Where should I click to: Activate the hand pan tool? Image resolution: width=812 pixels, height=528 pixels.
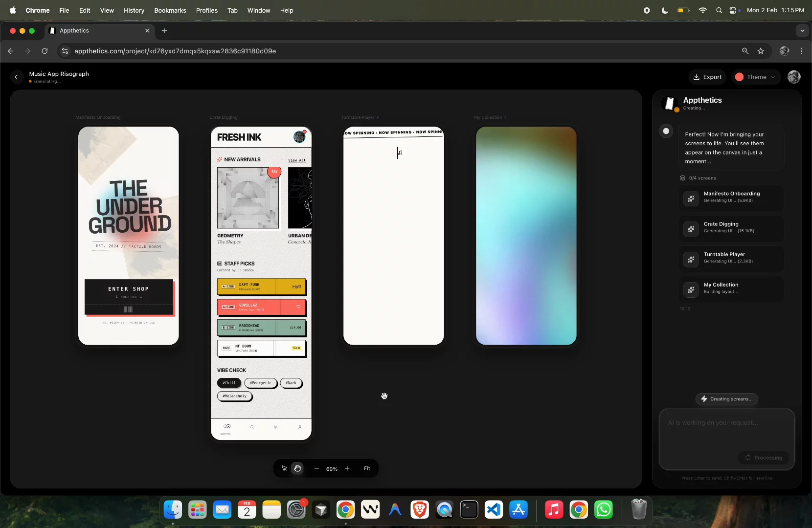[x=298, y=468]
